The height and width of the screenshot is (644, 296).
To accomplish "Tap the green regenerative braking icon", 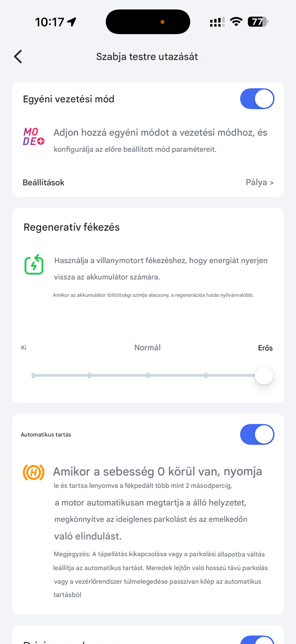I will click(x=34, y=265).
